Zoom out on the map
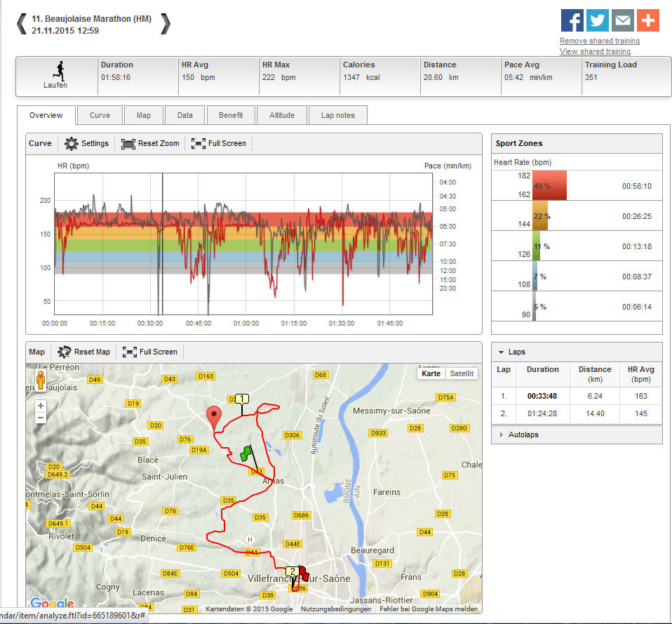Image resolution: width=672 pixels, height=624 pixels. pos(40,418)
